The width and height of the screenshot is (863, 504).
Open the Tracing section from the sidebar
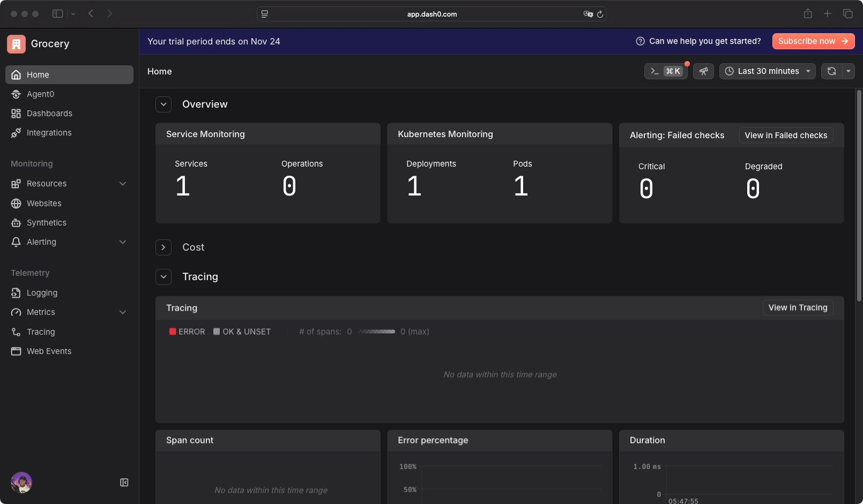click(x=40, y=332)
